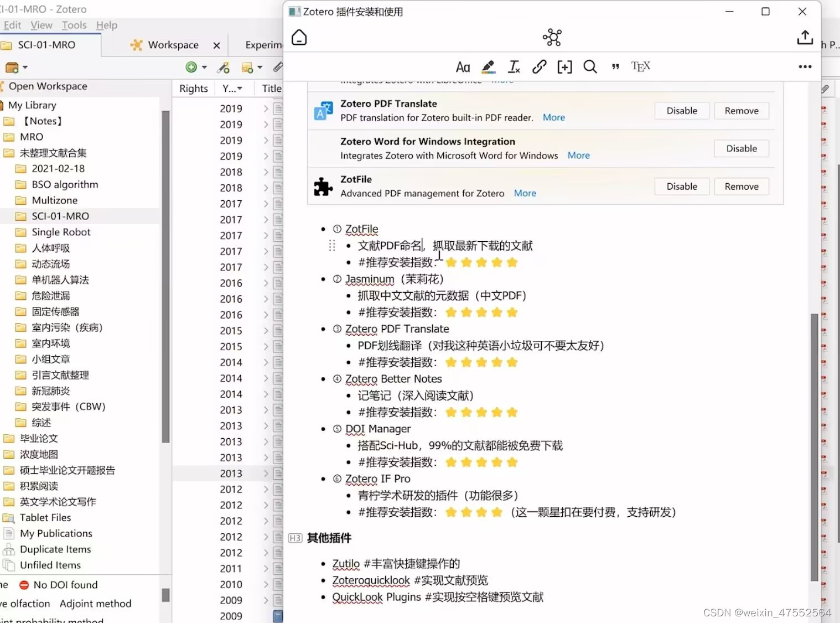Click More link for Zotero PDF Translate
Viewport: 840px width, 623px height.
pos(553,117)
